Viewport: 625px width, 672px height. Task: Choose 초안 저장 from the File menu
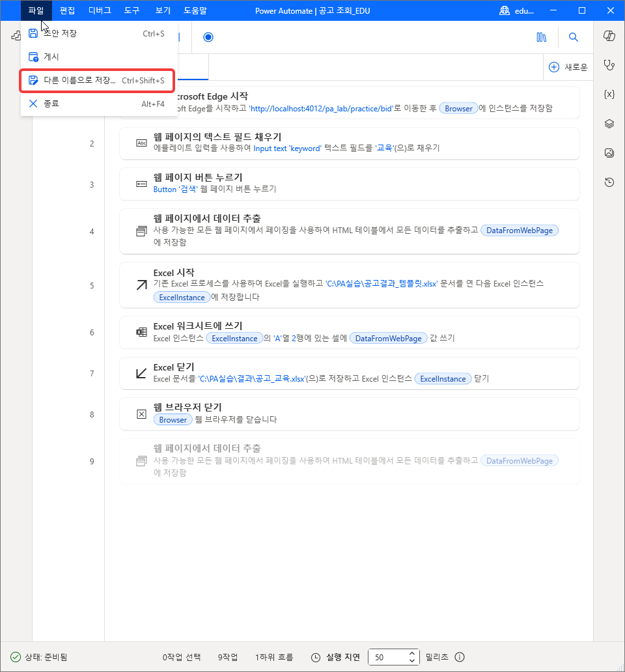click(98, 33)
